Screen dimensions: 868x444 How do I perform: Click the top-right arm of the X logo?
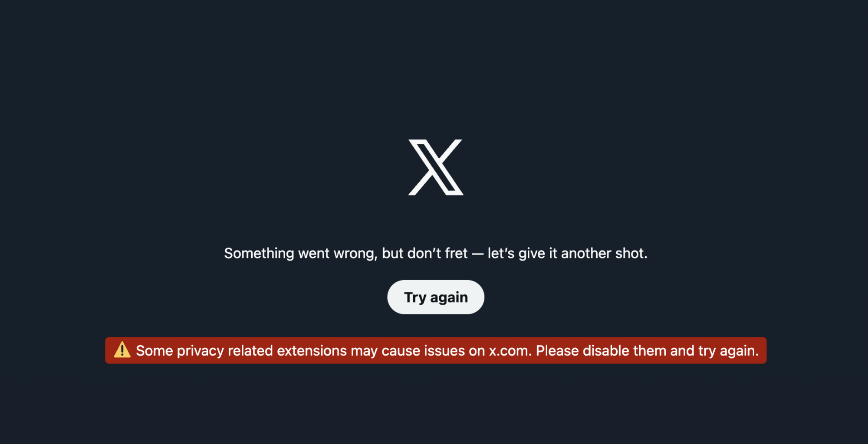tap(451, 150)
